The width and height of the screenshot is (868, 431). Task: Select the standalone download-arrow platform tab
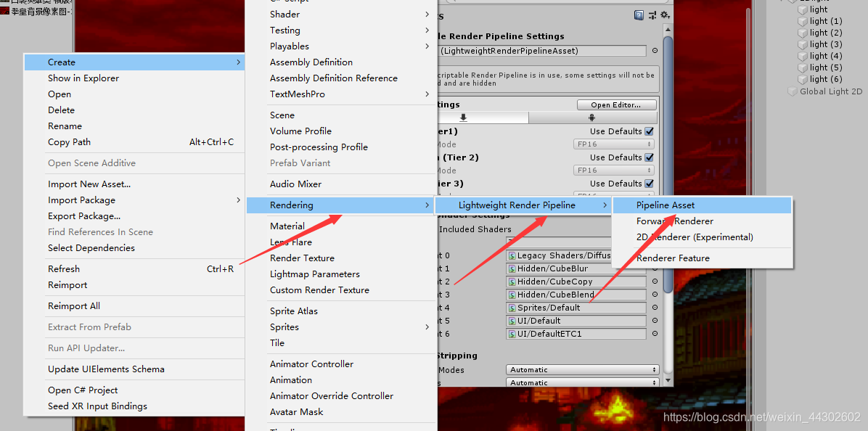[463, 118]
